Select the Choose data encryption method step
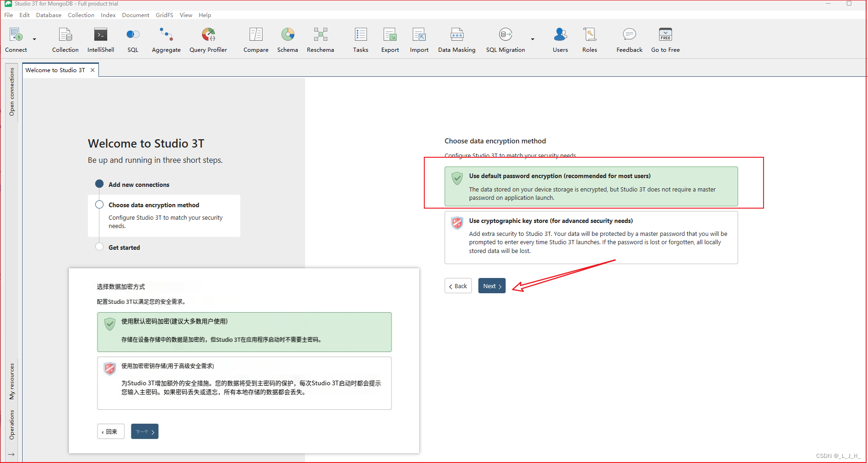This screenshot has height=463, width=868. click(x=153, y=205)
